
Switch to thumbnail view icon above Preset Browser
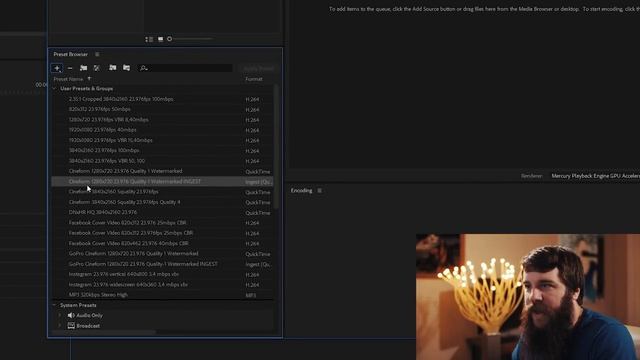point(160,39)
